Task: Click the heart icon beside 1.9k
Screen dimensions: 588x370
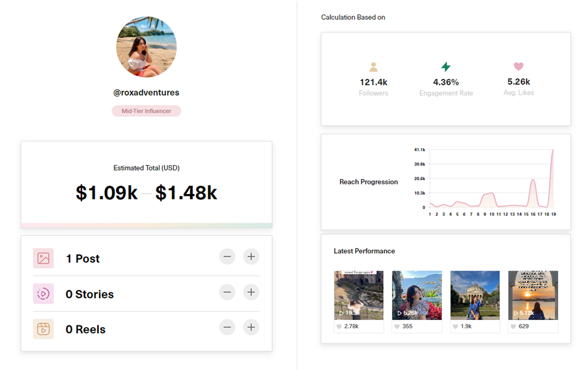Action: (455, 327)
